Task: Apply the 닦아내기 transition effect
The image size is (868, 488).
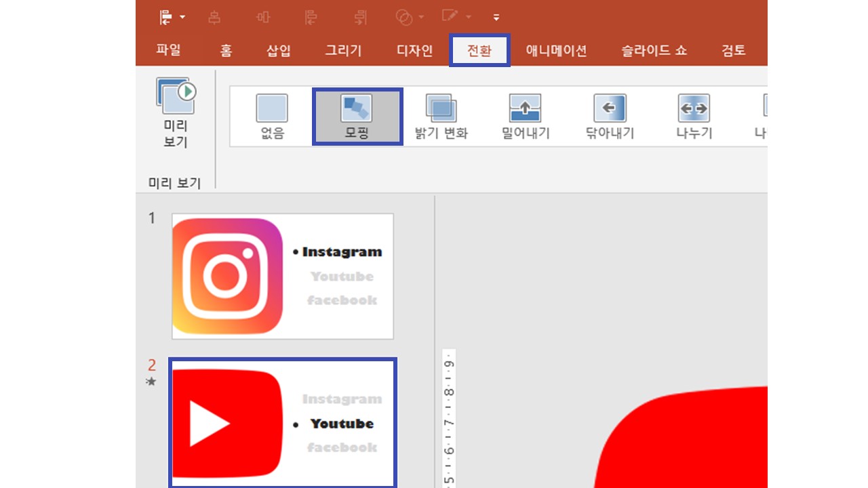Action: [610, 117]
